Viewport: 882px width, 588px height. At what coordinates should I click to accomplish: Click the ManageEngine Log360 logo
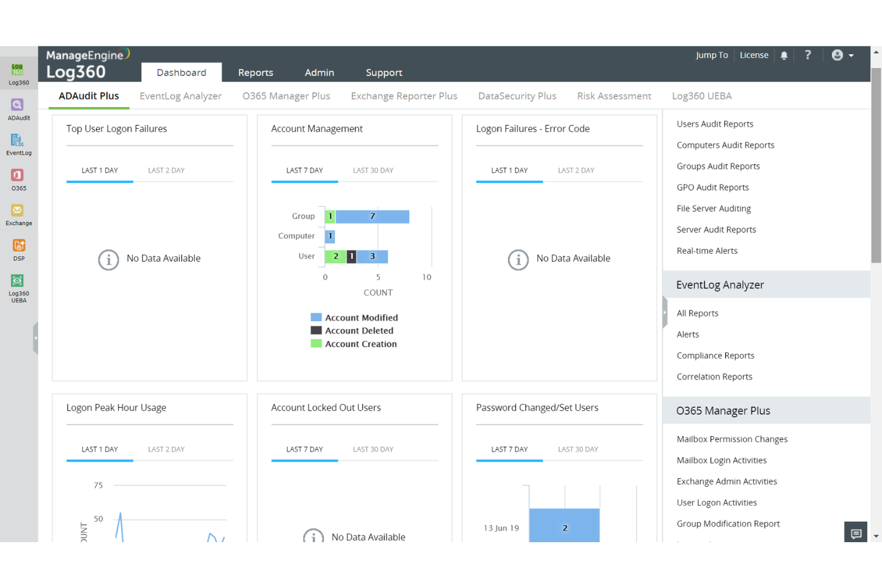point(87,64)
